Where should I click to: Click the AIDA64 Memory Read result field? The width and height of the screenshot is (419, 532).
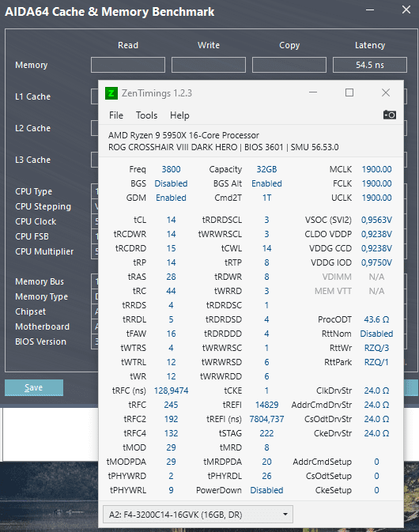128,65
